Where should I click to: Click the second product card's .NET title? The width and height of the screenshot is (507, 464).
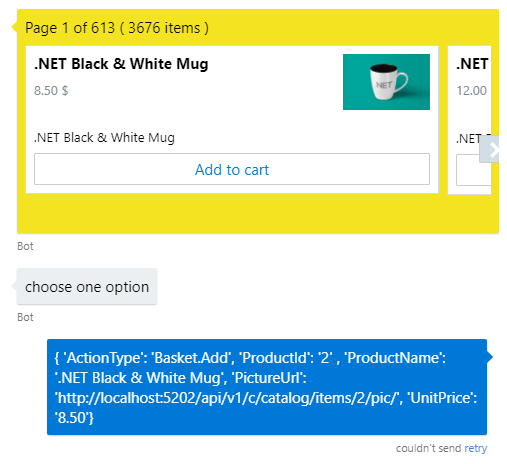tap(472, 64)
